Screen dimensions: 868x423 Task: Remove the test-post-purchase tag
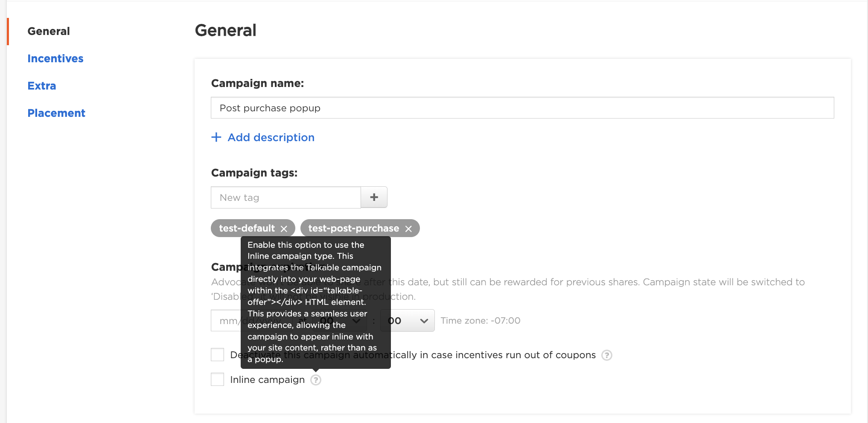[408, 229]
